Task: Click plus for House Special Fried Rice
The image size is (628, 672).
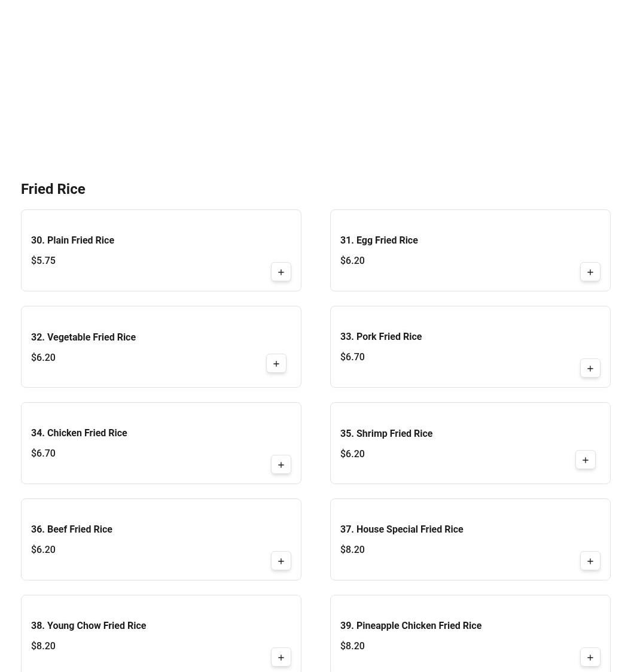Action: pyautogui.click(x=590, y=561)
